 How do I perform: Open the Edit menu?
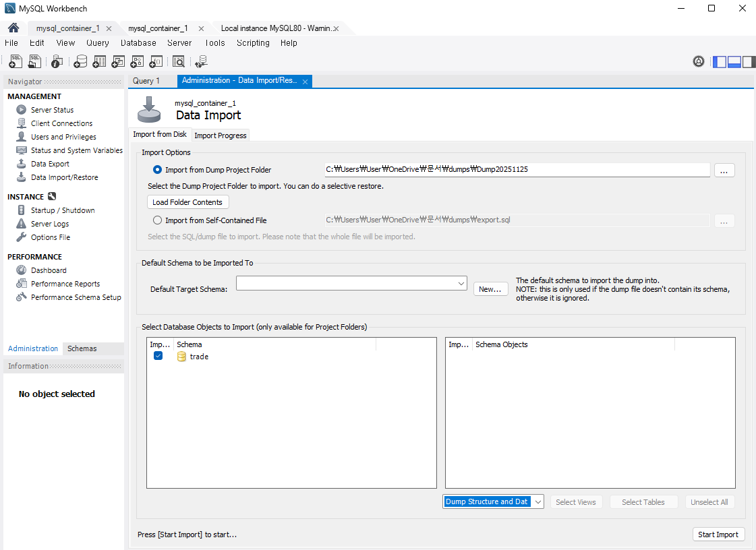[36, 43]
